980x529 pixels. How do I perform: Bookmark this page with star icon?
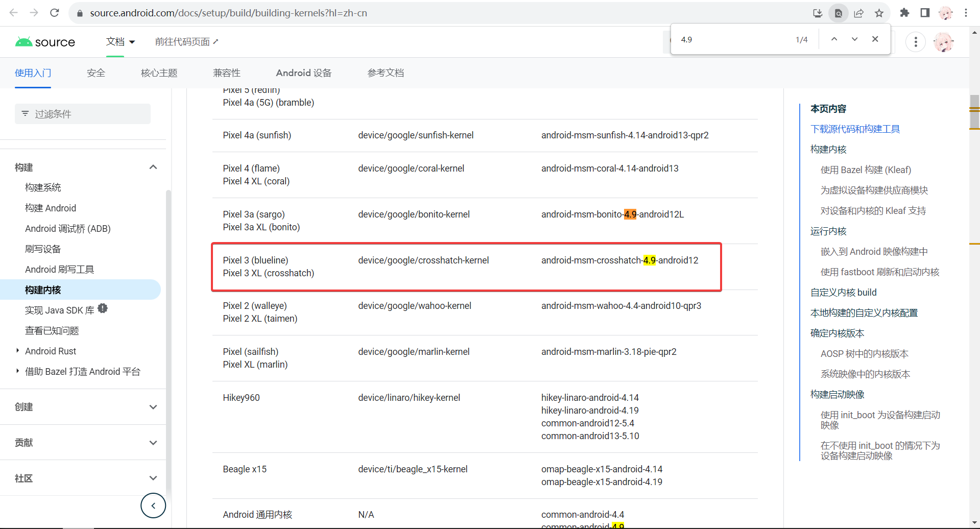879,13
